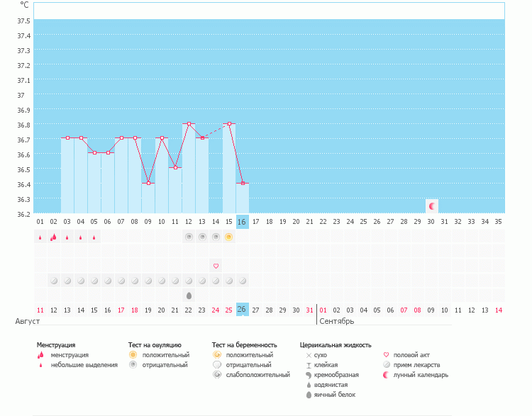Click the небольшие выделения legend label
This screenshot has width=532, height=416.
[x=84, y=365]
